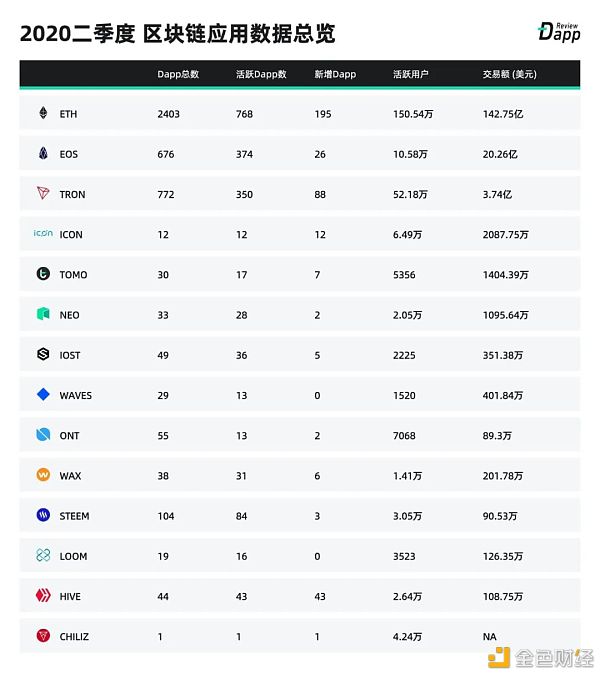Screen dimensions: 600x674
Task: Select the 活跃Dapp数 column header
Action: (x=260, y=75)
